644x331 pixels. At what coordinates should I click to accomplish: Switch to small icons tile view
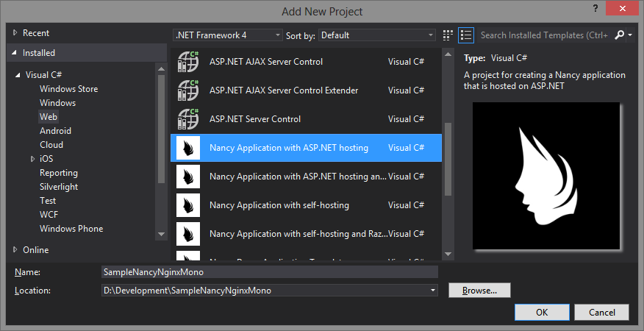(x=448, y=35)
